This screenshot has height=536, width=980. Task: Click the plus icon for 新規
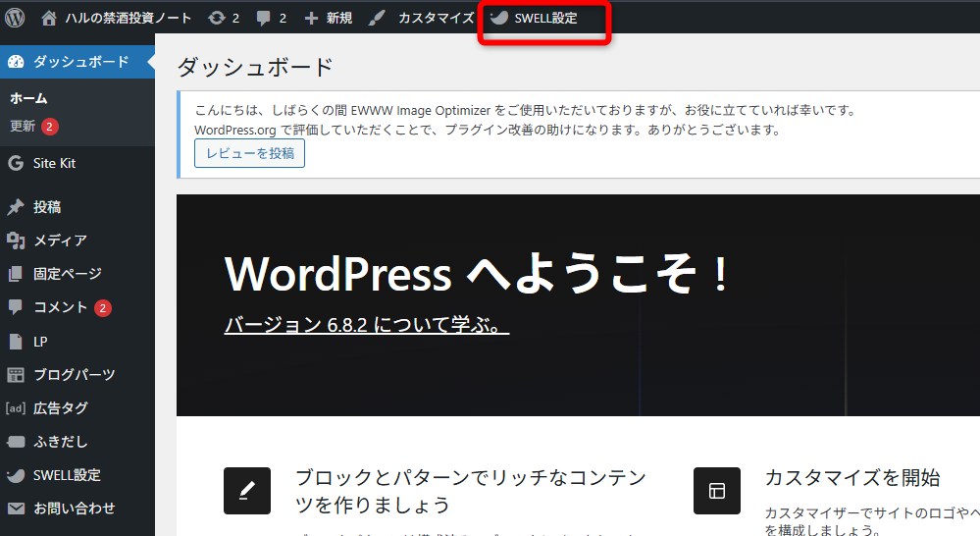[311, 18]
